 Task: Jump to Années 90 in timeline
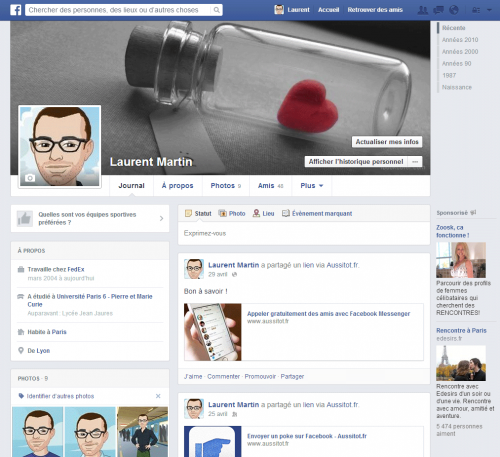[x=456, y=63]
